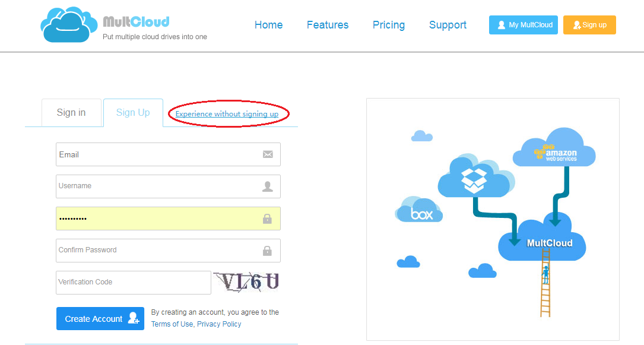Click the box cloud icon in illustration
The width and height of the screenshot is (644, 345).
click(418, 210)
